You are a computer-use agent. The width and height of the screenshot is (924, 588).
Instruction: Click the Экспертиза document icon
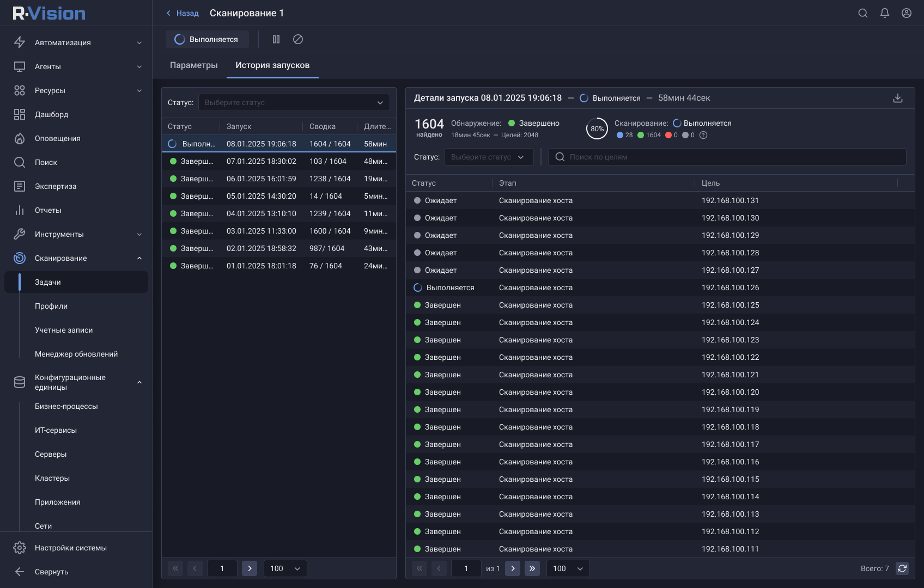20,186
